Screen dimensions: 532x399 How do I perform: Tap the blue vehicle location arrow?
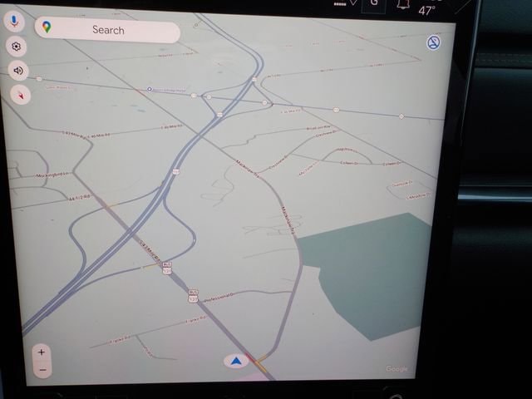(236, 361)
